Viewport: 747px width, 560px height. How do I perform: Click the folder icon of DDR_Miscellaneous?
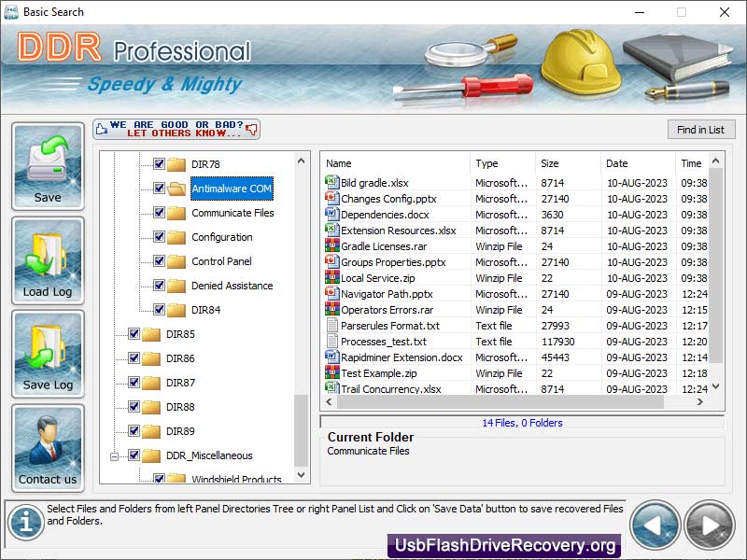(x=151, y=455)
